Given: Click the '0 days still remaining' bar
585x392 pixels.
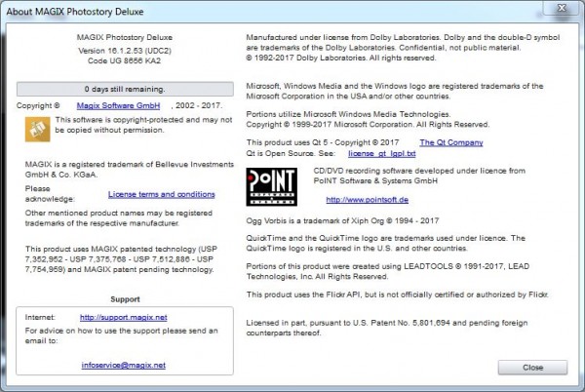Looking at the screenshot, I should 125,89.
